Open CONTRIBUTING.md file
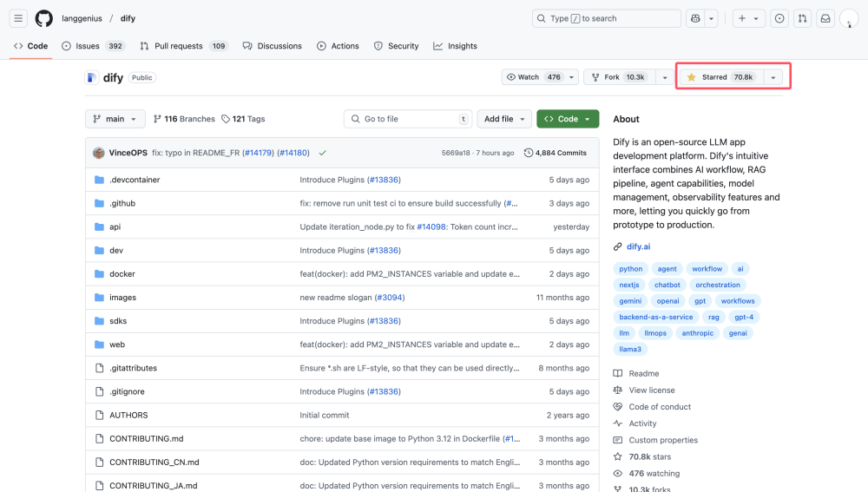 click(146, 438)
